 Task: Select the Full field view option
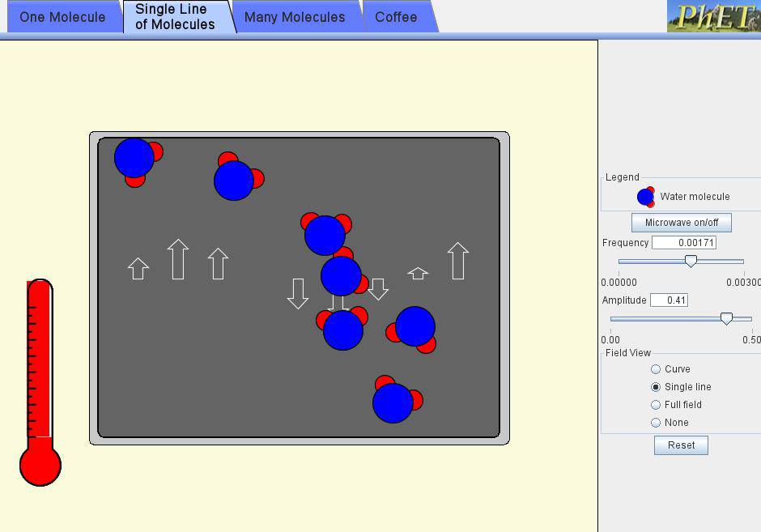[656, 405]
